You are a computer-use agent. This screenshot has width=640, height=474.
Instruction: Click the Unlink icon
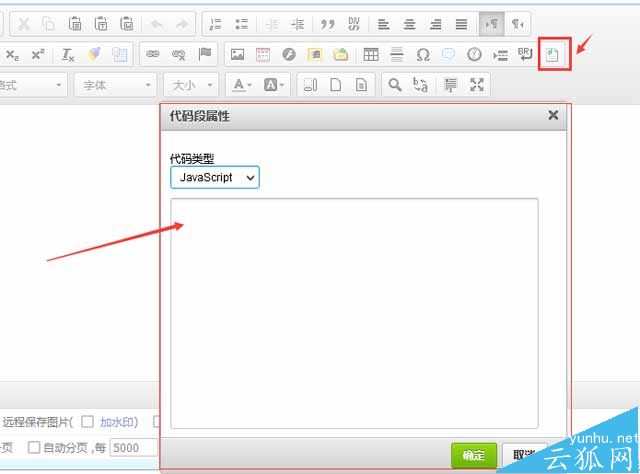(x=179, y=54)
